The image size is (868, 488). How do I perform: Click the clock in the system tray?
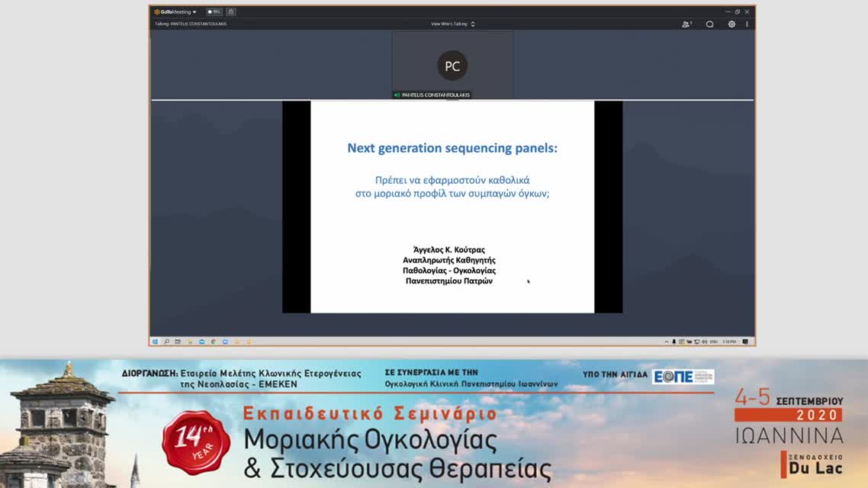[x=728, y=341]
